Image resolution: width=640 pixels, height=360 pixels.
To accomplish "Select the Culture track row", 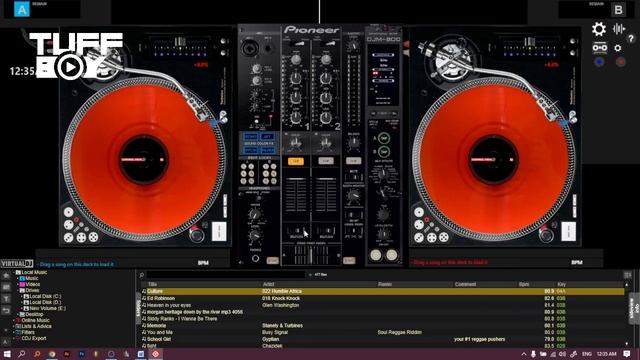I will click(382, 291).
